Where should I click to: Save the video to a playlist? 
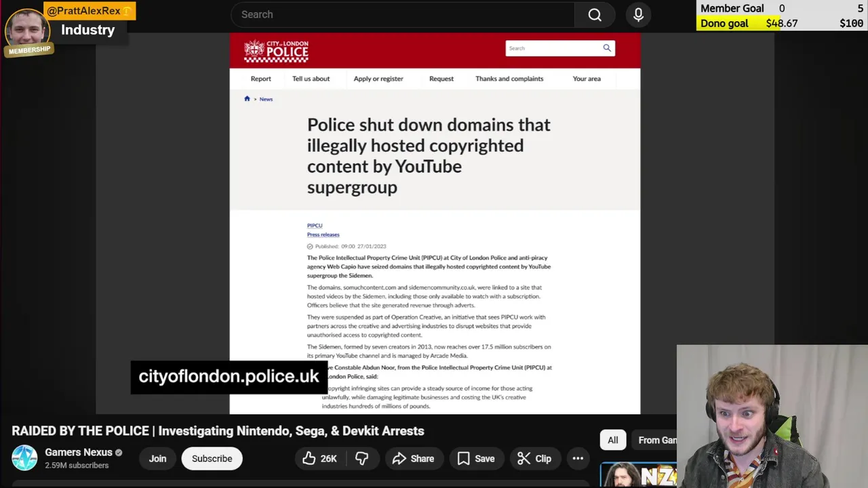tap(476, 459)
